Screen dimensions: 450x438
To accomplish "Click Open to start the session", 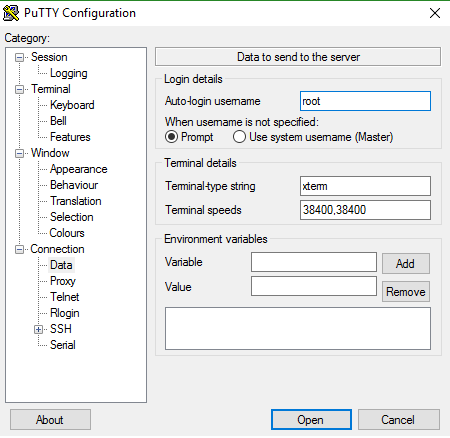I will tap(311, 420).
